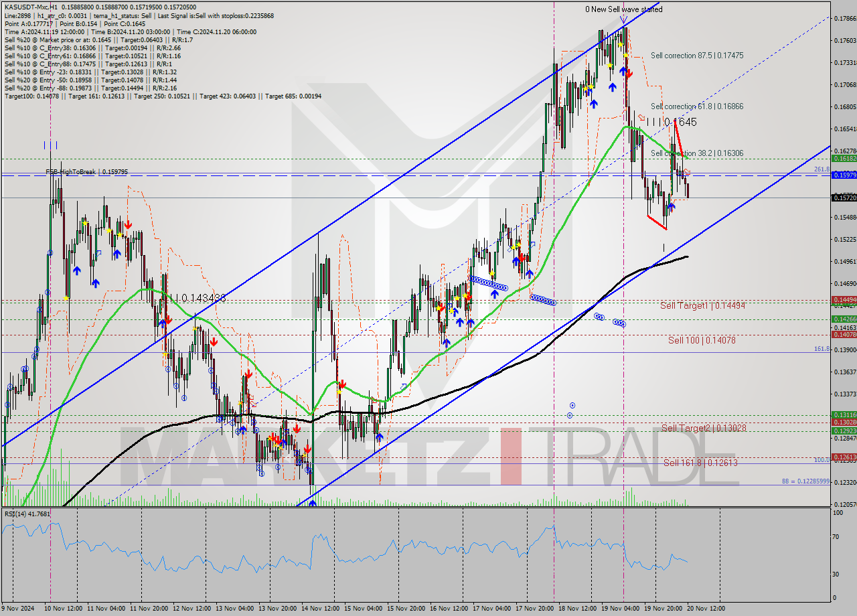Click the RSI 70 level axis label

837,536
